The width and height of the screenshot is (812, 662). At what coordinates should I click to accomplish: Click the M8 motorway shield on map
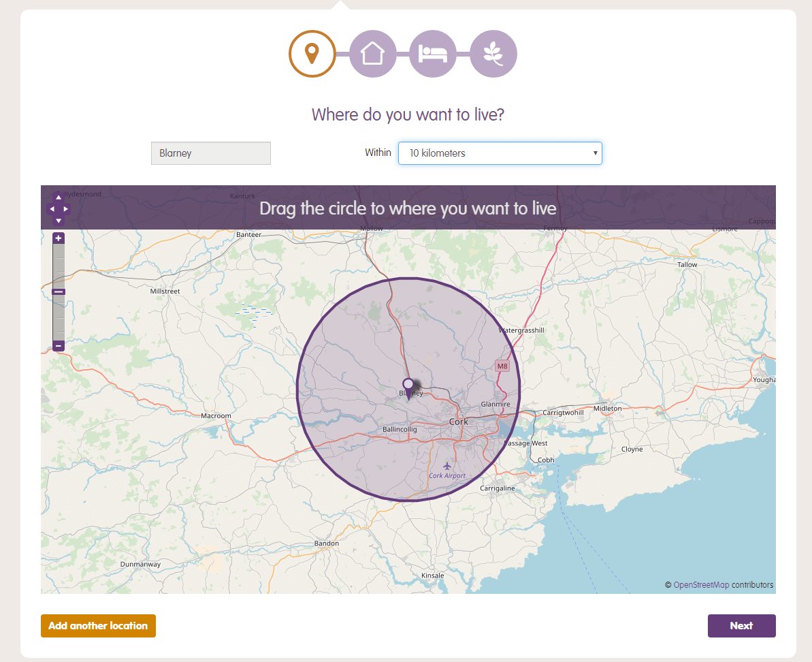point(502,366)
